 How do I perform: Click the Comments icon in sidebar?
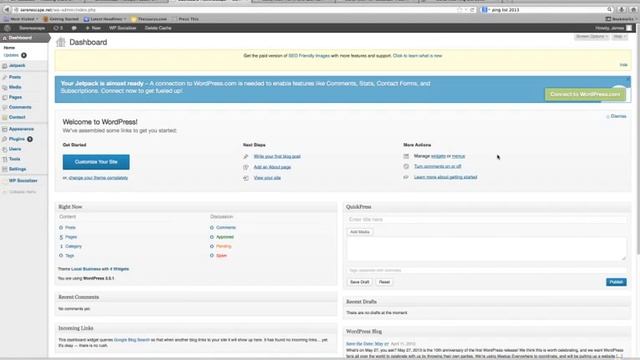(4, 107)
